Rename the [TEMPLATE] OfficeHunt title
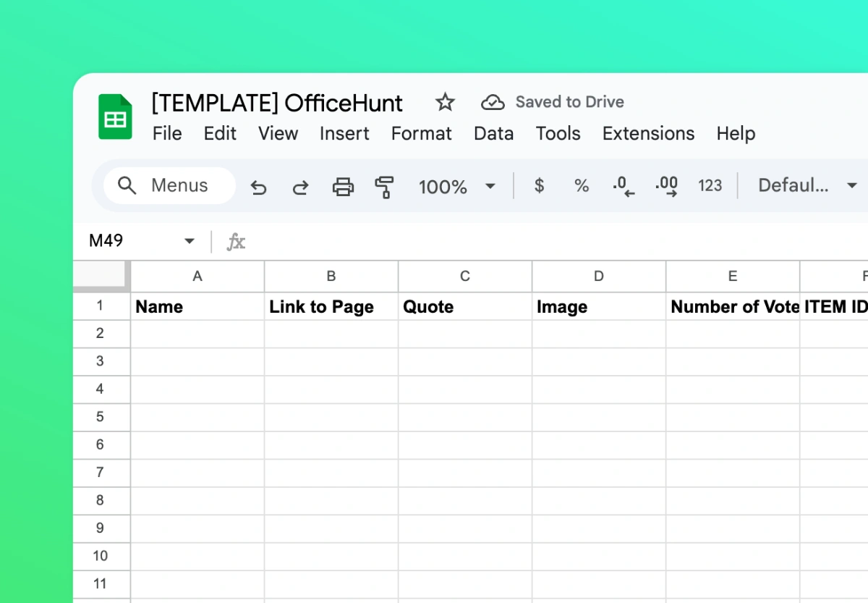The width and height of the screenshot is (868, 603). [x=277, y=103]
